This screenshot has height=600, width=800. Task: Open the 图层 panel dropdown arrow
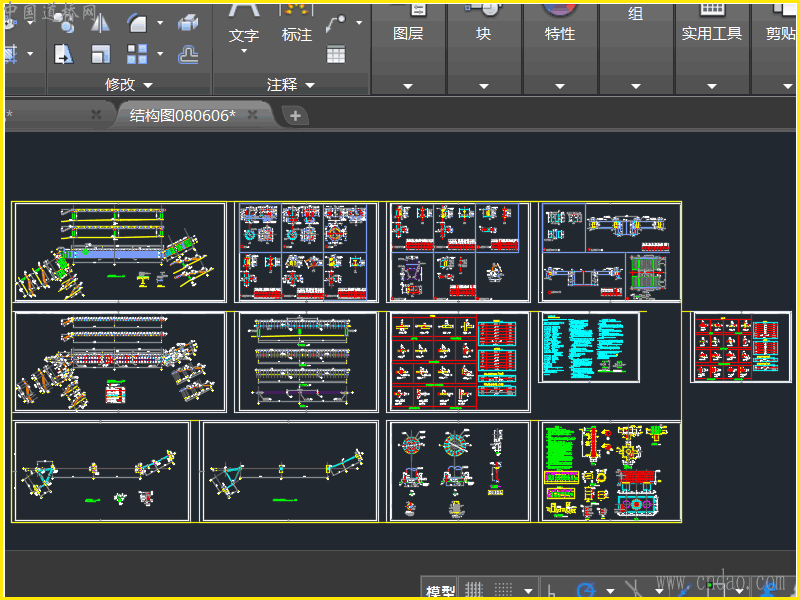coord(408,86)
